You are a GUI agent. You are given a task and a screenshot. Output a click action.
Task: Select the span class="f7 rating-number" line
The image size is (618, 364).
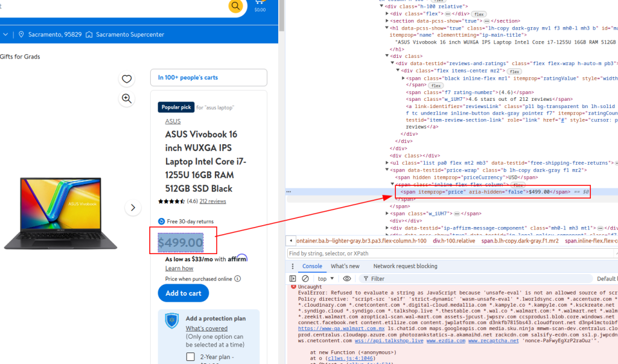470,92
